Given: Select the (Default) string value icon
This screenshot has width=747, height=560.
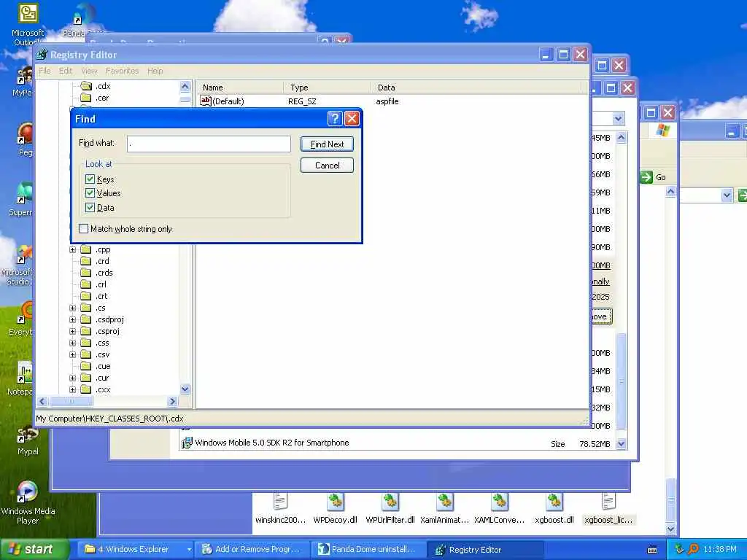Looking at the screenshot, I should 205,101.
